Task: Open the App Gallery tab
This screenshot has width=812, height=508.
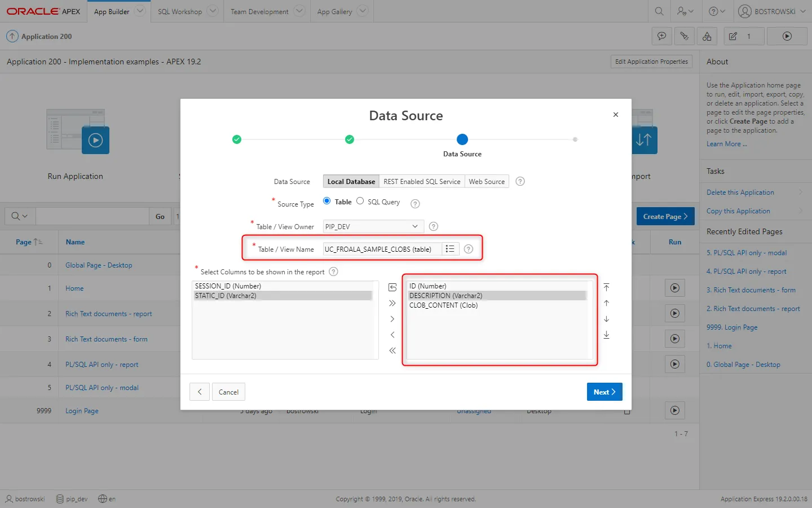Action: point(334,11)
